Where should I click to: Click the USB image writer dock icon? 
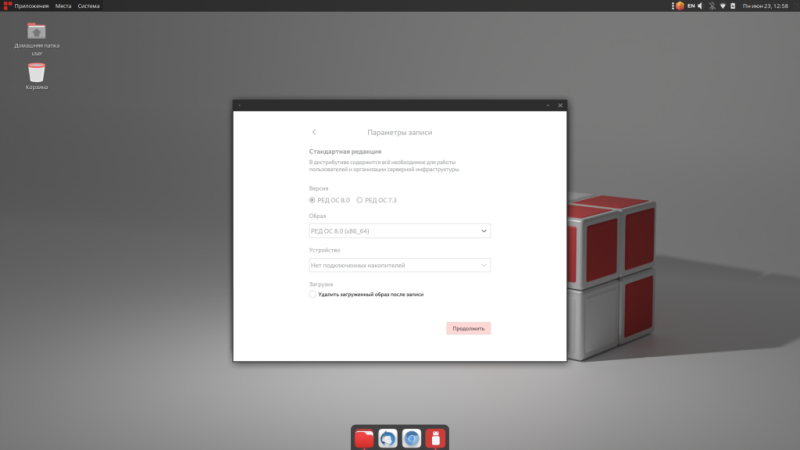click(435, 438)
